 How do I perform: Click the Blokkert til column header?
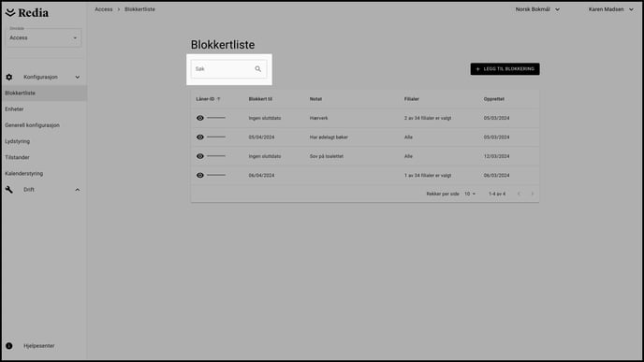coord(260,99)
